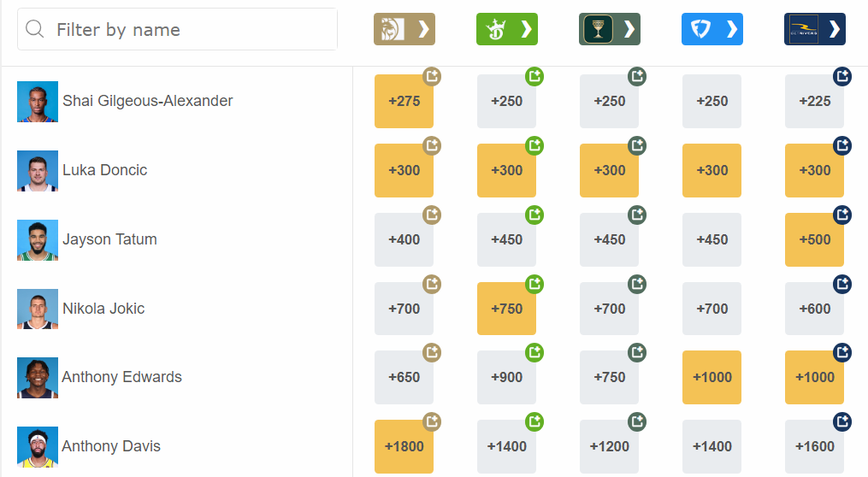Choose Shai Gilgeous-Alexander +225 odds
This screenshot has height=477, width=868.
point(814,101)
